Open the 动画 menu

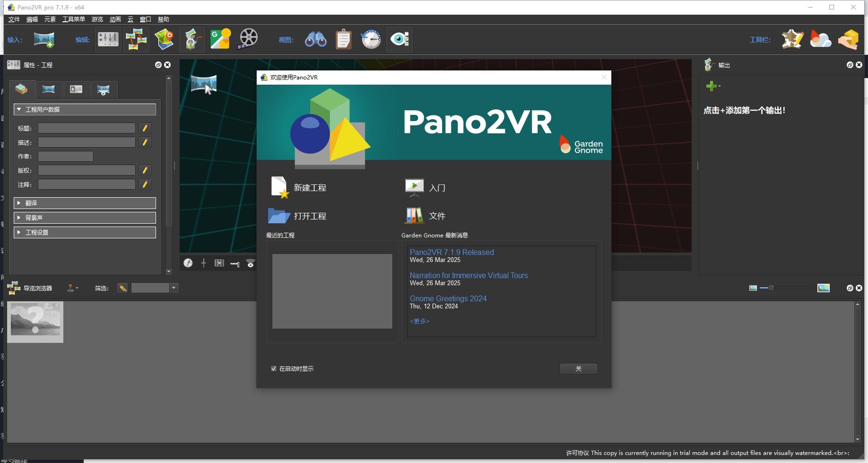115,19
